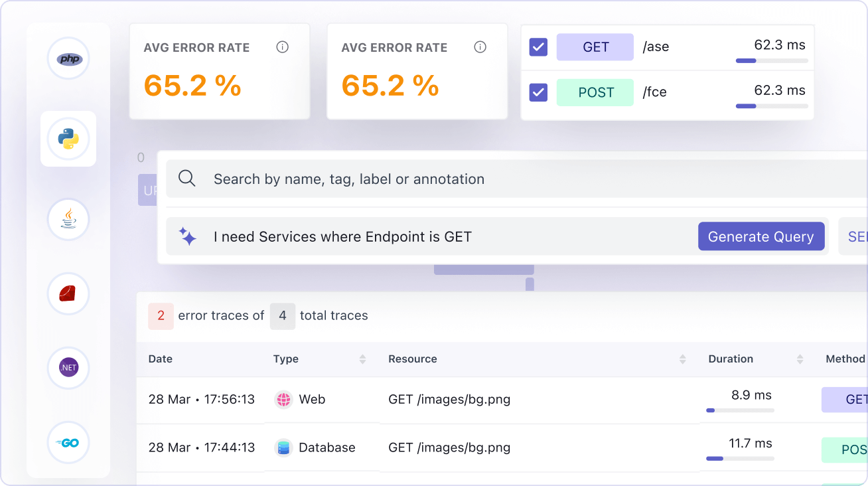Click the search magnifier icon

click(186, 178)
